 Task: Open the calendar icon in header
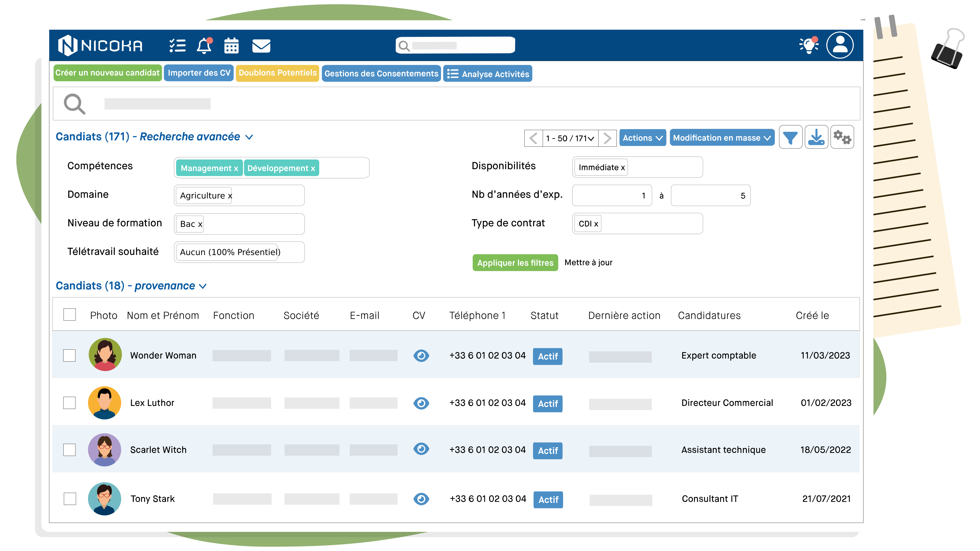coord(231,46)
